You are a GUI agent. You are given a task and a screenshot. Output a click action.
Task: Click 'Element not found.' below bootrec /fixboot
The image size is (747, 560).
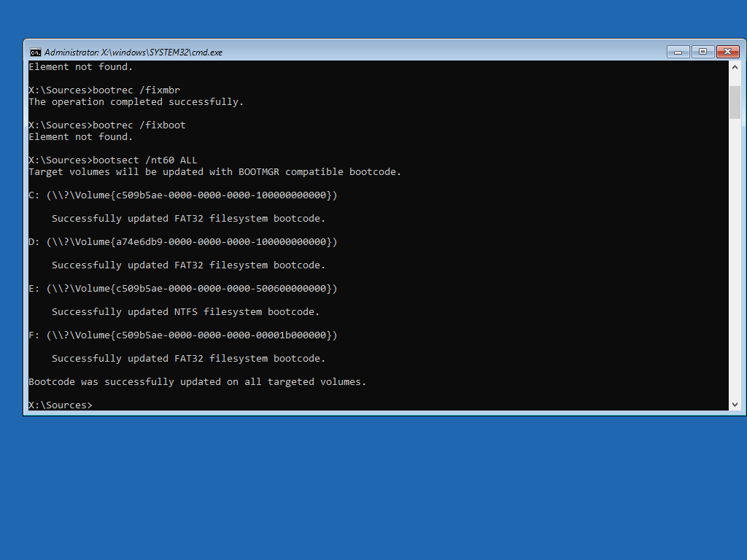pyautogui.click(x=80, y=137)
